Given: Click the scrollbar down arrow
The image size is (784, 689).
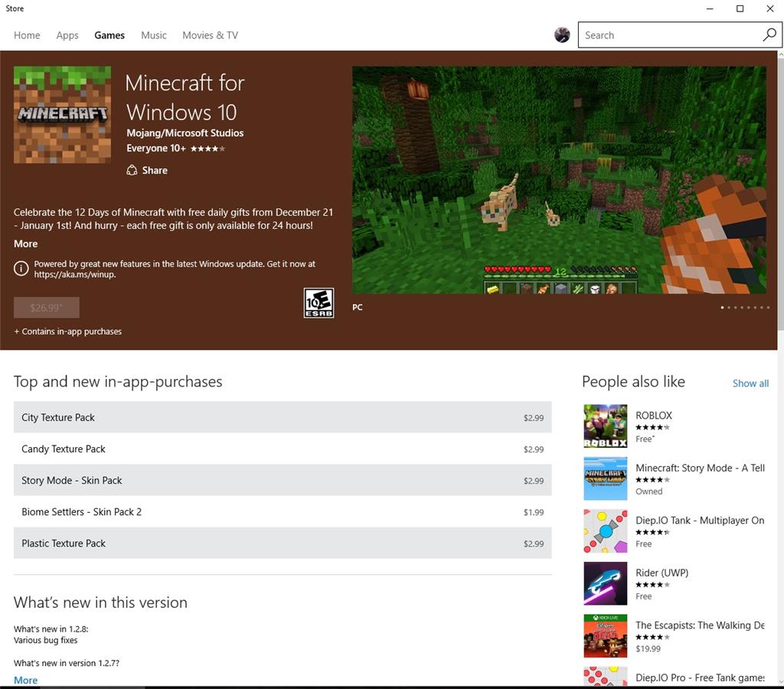Looking at the screenshot, I should tap(780, 683).
